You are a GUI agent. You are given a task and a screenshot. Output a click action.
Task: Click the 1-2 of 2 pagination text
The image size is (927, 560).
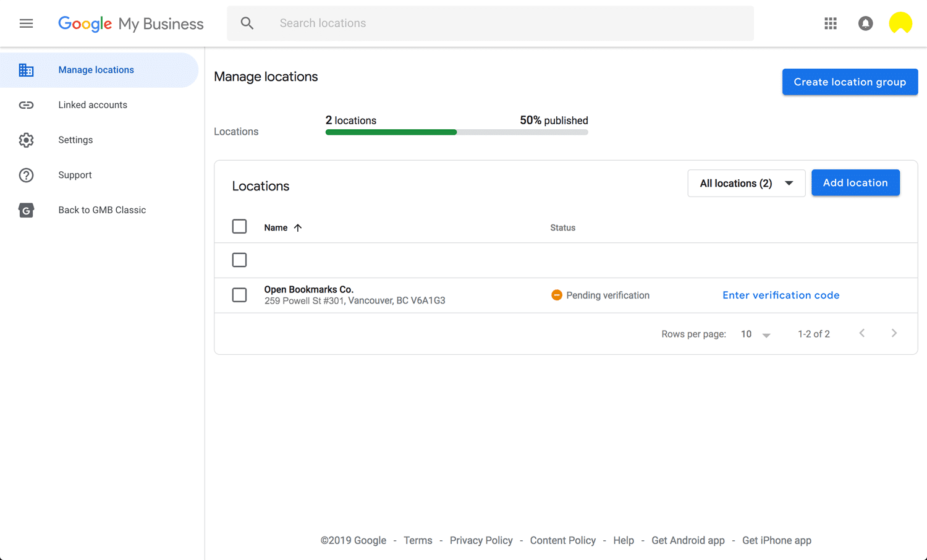(813, 334)
